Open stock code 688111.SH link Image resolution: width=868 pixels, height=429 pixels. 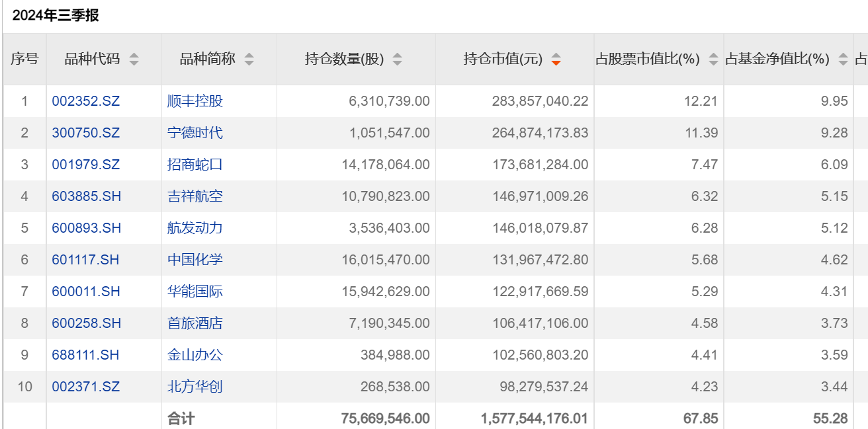coord(86,355)
